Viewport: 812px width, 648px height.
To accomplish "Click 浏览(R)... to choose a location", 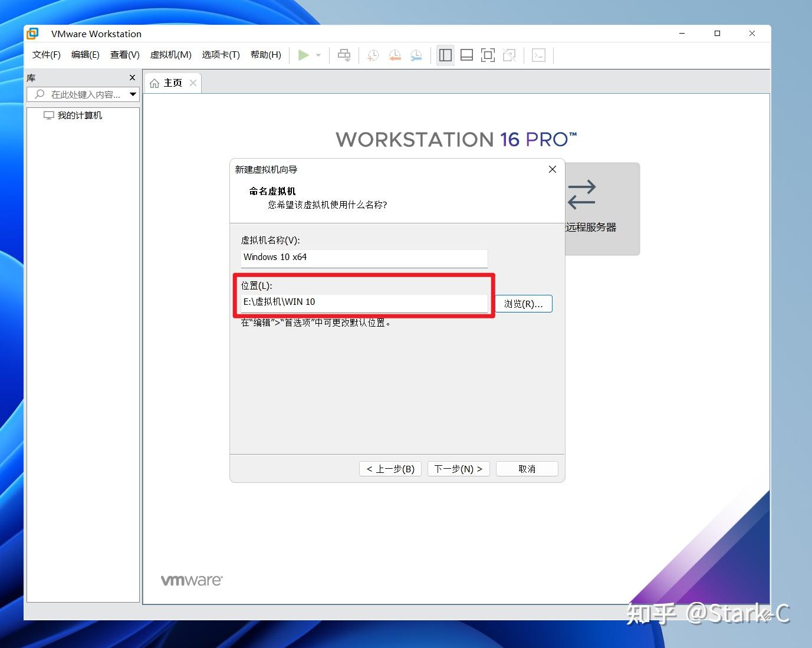I will [524, 304].
